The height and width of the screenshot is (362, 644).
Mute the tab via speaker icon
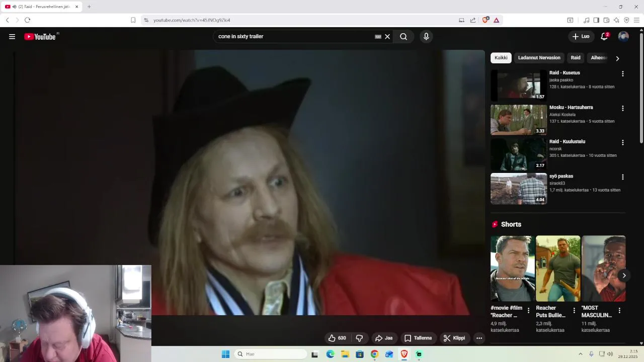coord(14,7)
